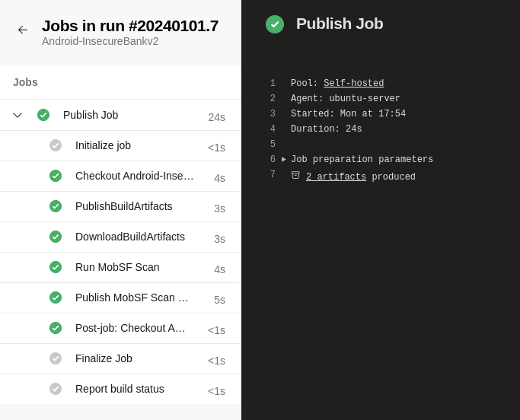This screenshot has height=420, width=520.
Task: Open the Initialize job step
Action: [x=120, y=146]
